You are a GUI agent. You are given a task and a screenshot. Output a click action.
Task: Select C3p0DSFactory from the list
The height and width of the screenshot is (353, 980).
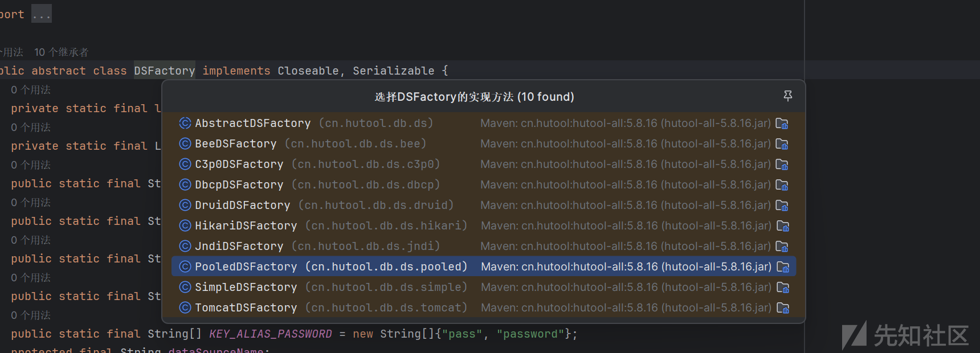tap(484, 164)
